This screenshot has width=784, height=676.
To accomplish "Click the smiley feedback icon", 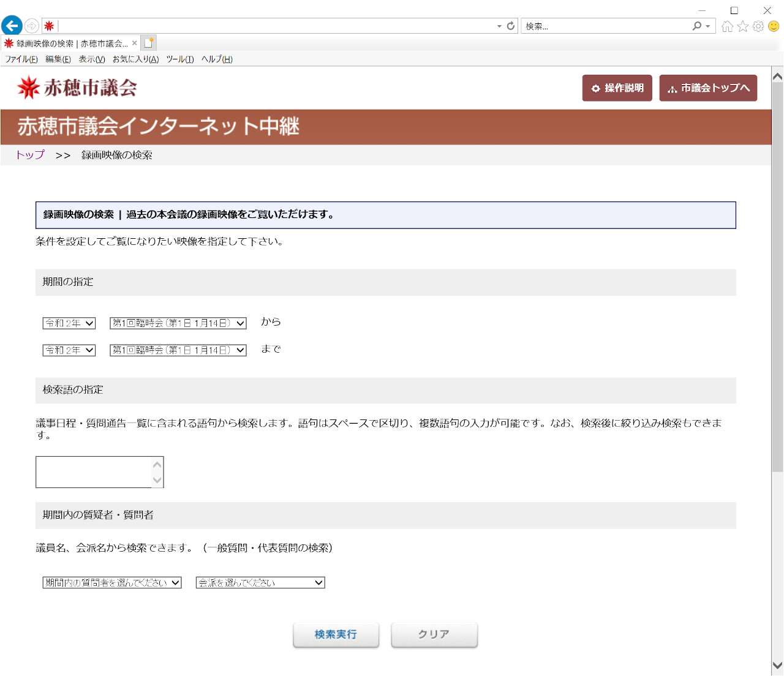I will (x=774, y=26).
